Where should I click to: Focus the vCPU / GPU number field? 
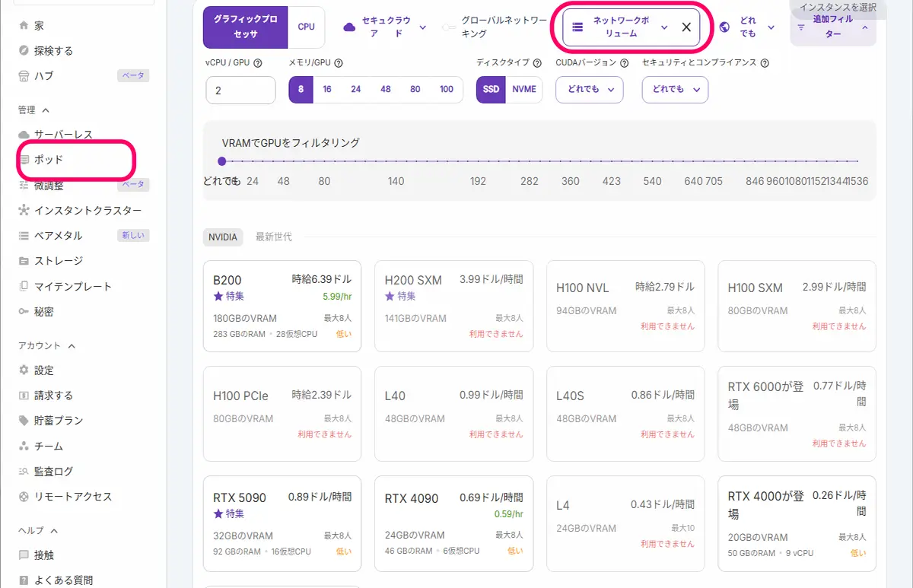(240, 90)
